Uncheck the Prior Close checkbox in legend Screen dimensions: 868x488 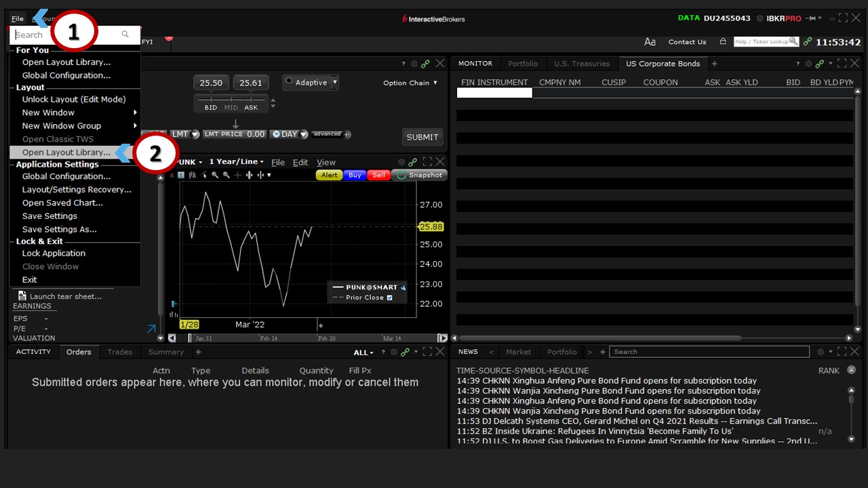389,298
